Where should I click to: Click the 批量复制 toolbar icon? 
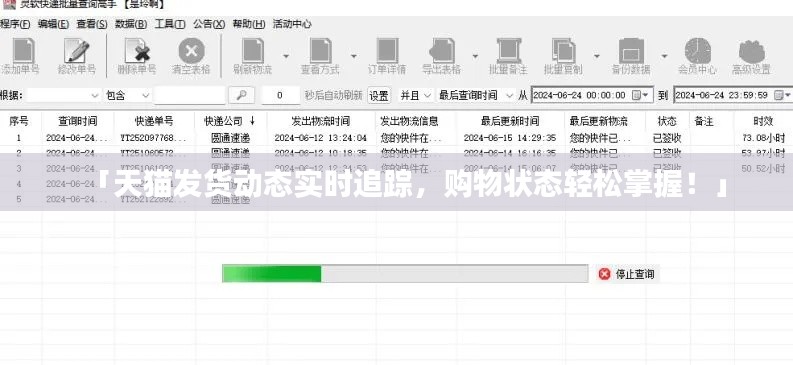pyautogui.click(x=563, y=51)
